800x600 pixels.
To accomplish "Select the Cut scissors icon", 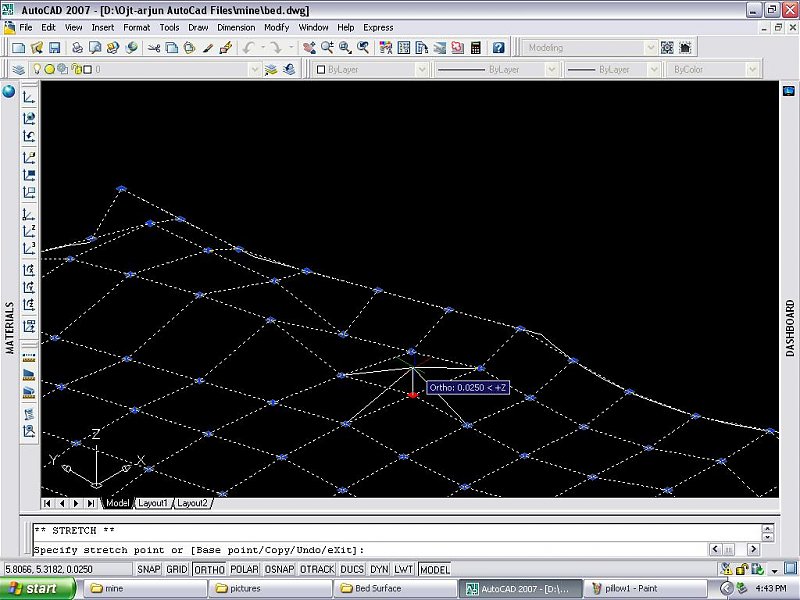I will tap(155, 47).
